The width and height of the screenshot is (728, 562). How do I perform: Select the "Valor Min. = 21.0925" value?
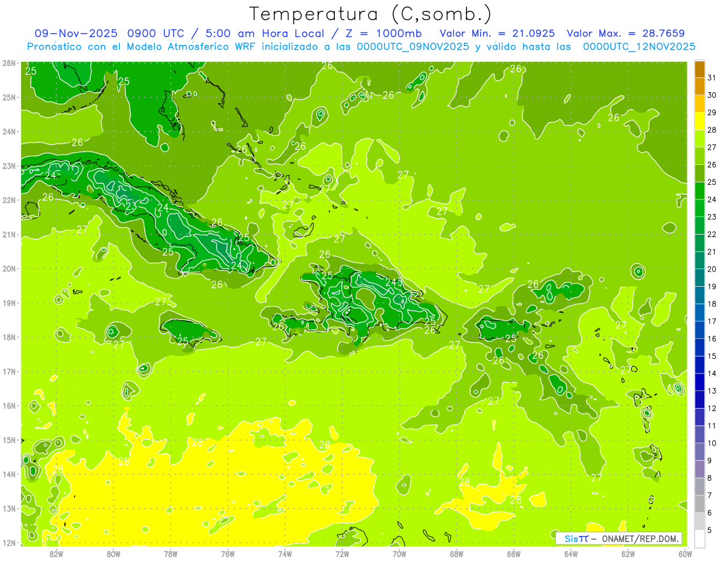point(498,33)
